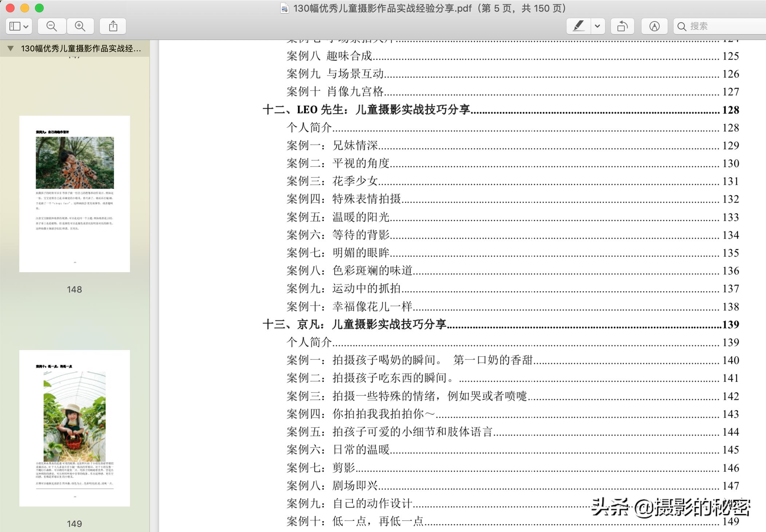Screen dimensions: 766x532
Task: Collapse the sidebar document disclosure triangle
Action: pyautogui.click(x=11, y=48)
